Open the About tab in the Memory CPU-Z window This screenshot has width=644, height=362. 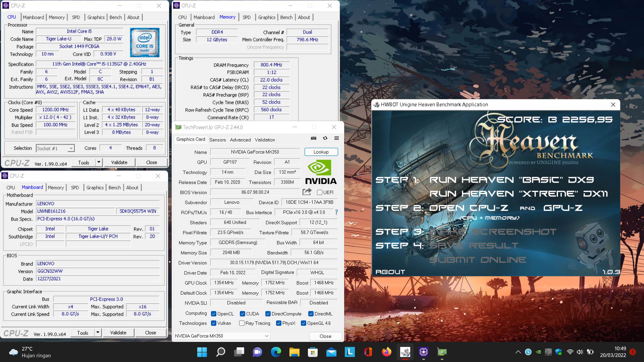(304, 17)
